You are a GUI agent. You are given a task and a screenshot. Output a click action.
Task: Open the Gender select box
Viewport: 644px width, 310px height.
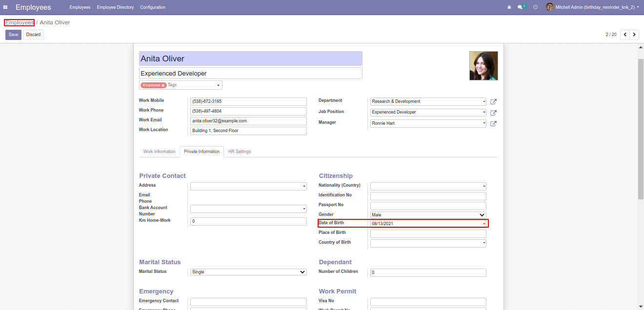click(x=428, y=214)
